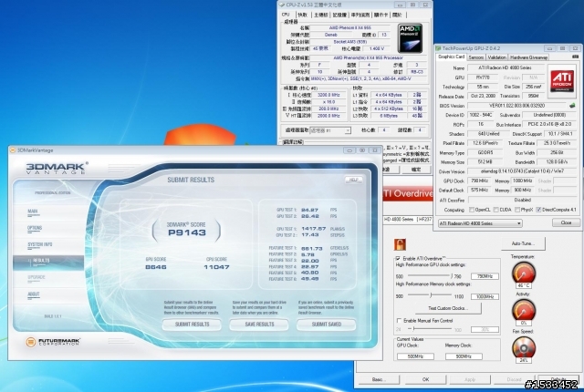This screenshot has height=392, width=584.
Task: Open the ATI Radeon HD 4800 Series dropdown
Action: click(480, 223)
